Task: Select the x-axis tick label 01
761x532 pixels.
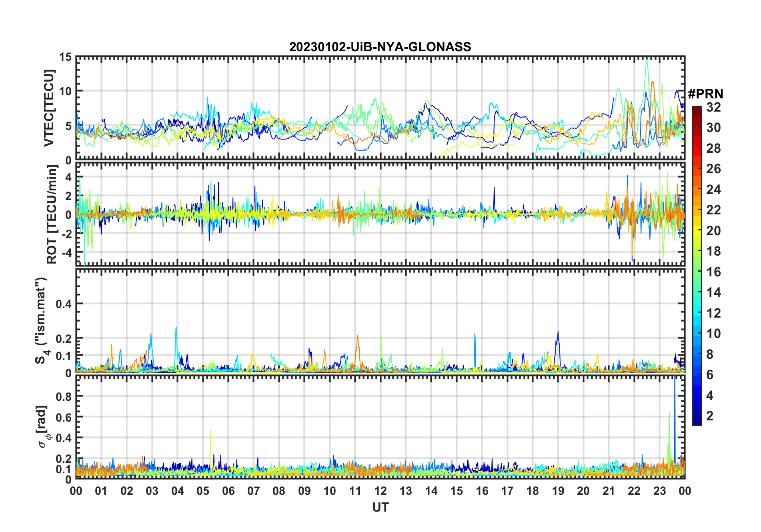Action: click(x=101, y=491)
